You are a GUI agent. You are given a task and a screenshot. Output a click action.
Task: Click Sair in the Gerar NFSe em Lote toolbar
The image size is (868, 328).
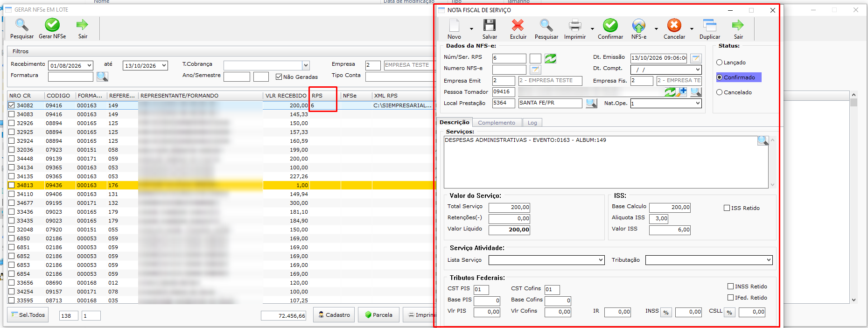pos(83,29)
